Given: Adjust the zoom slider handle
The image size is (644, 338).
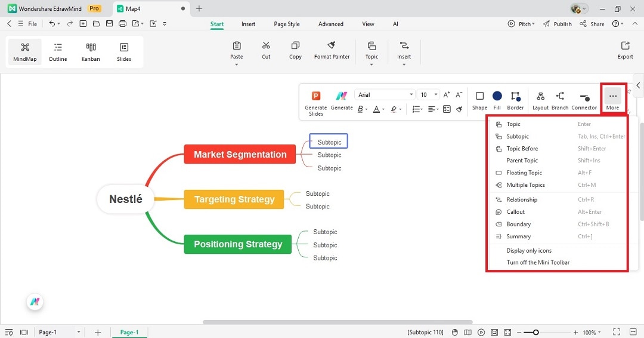Looking at the screenshot, I should [x=535, y=332].
